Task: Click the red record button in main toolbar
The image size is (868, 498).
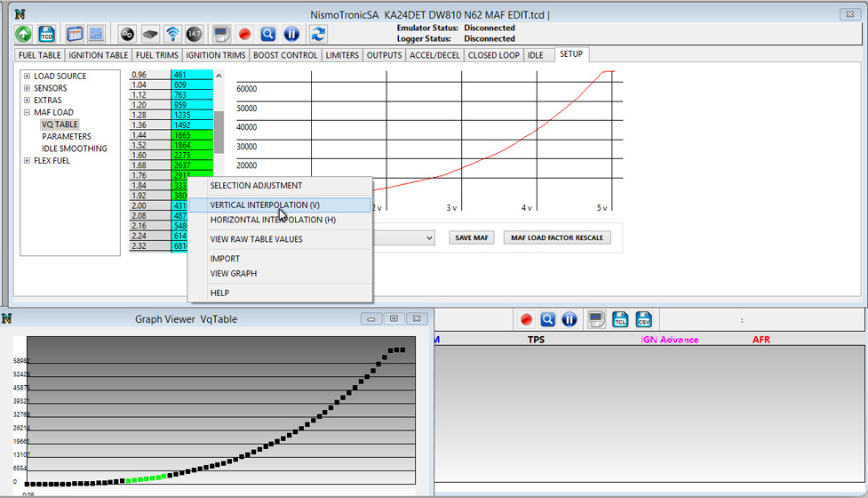Action: [244, 35]
